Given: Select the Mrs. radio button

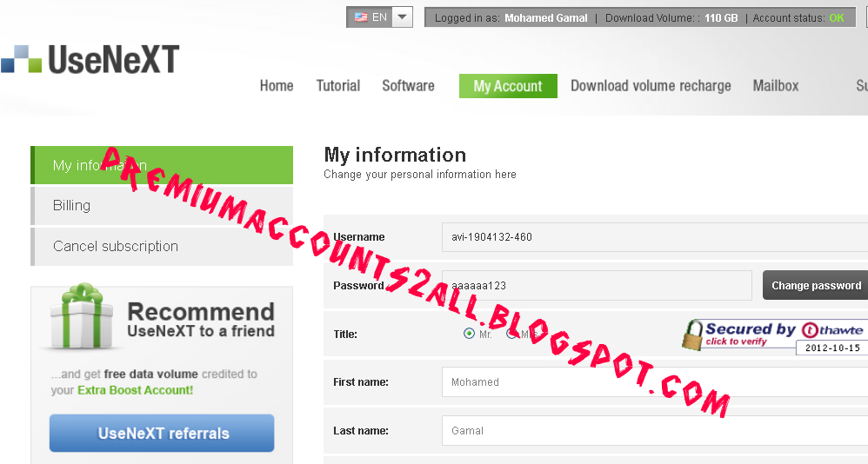Looking at the screenshot, I should [x=512, y=334].
